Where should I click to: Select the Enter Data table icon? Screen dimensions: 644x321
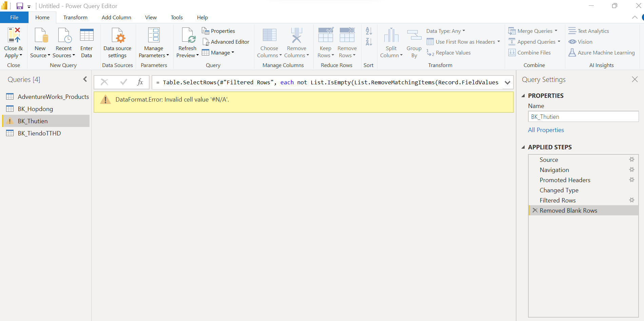[86, 35]
